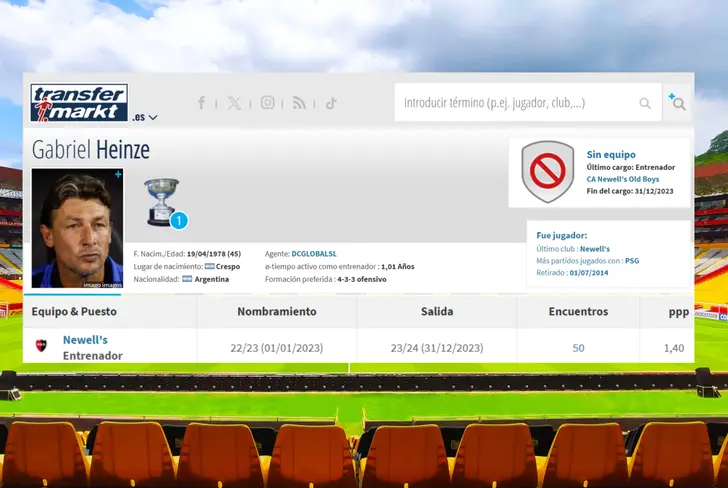728x488 pixels.
Task: Open Gabriel Heinze profile photo
Action: [x=78, y=228]
